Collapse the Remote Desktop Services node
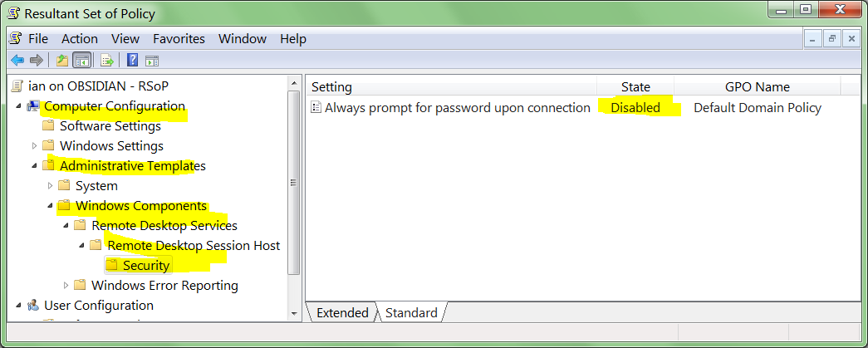This screenshot has height=348, width=868. (66, 225)
